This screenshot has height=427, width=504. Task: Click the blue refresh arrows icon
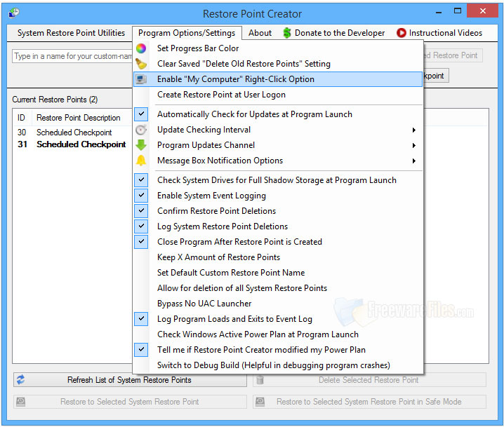pos(20,380)
